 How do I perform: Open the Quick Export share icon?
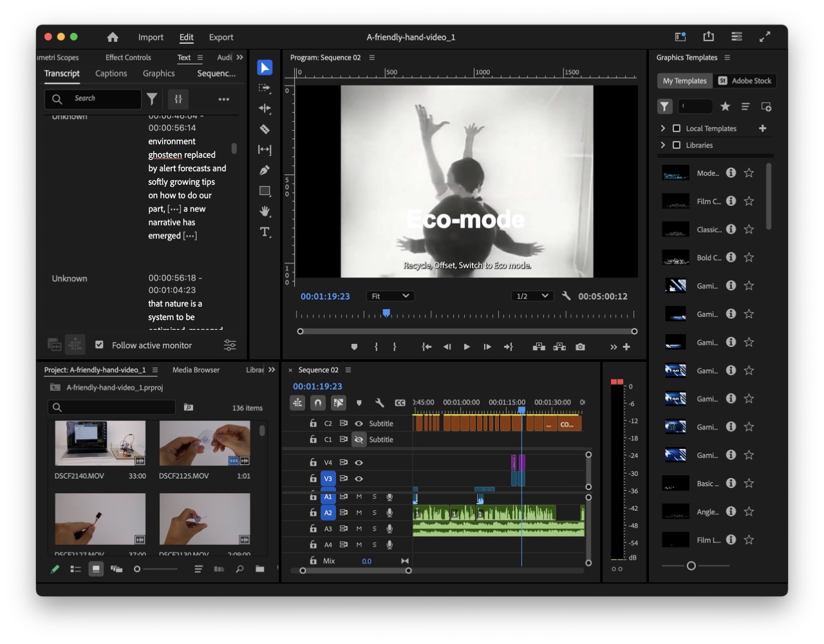pos(709,37)
